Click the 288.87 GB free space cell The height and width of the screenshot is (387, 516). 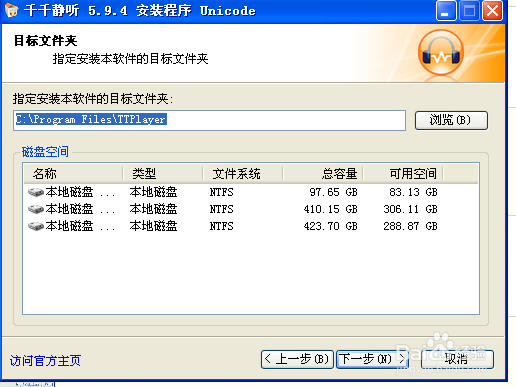[410, 226]
